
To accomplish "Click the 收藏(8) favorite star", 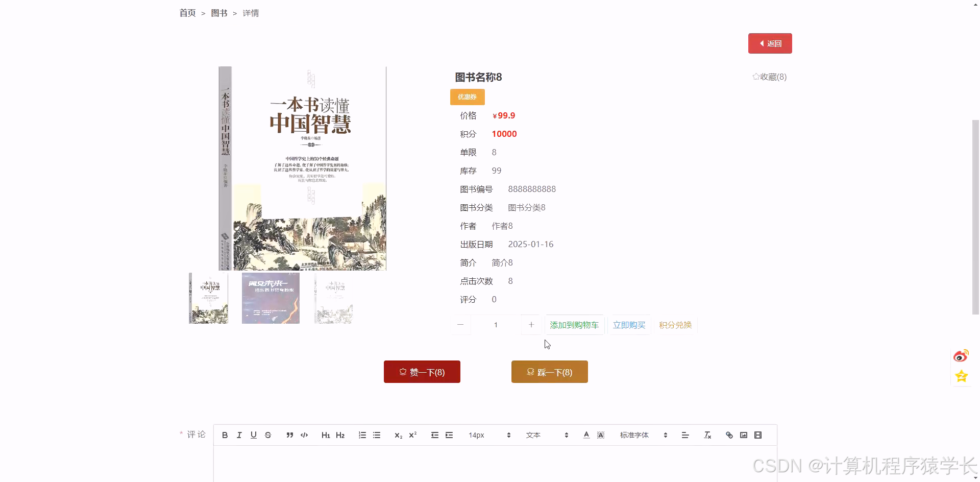I will coord(769,77).
